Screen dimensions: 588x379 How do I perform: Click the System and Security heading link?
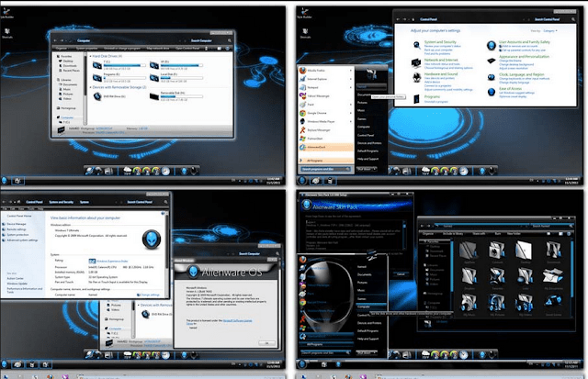click(440, 42)
